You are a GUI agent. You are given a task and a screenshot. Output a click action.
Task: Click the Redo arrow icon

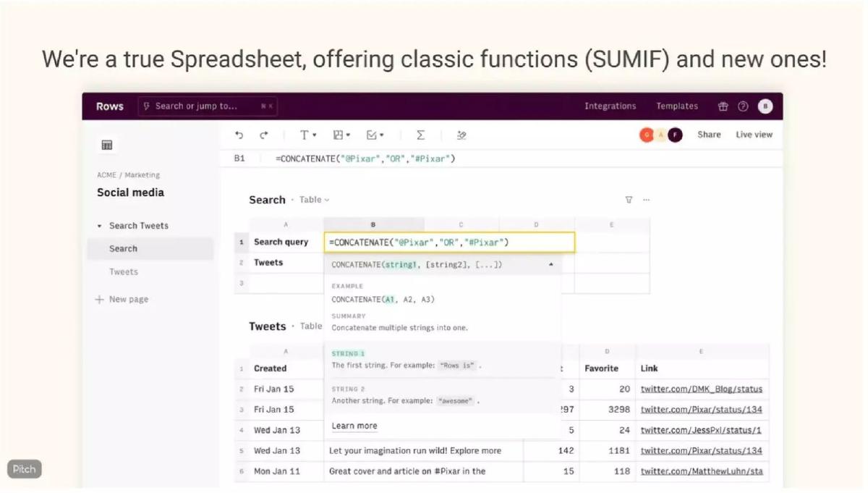click(264, 135)
